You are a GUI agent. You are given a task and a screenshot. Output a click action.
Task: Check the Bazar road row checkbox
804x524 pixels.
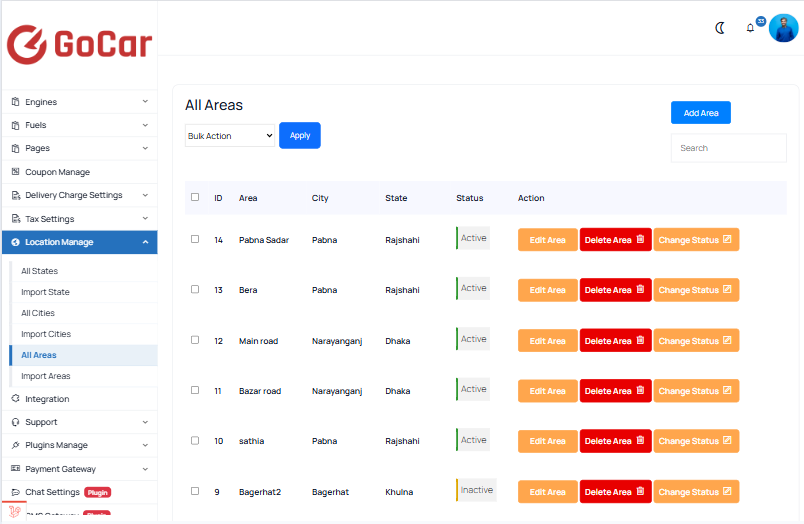point(195,390)
